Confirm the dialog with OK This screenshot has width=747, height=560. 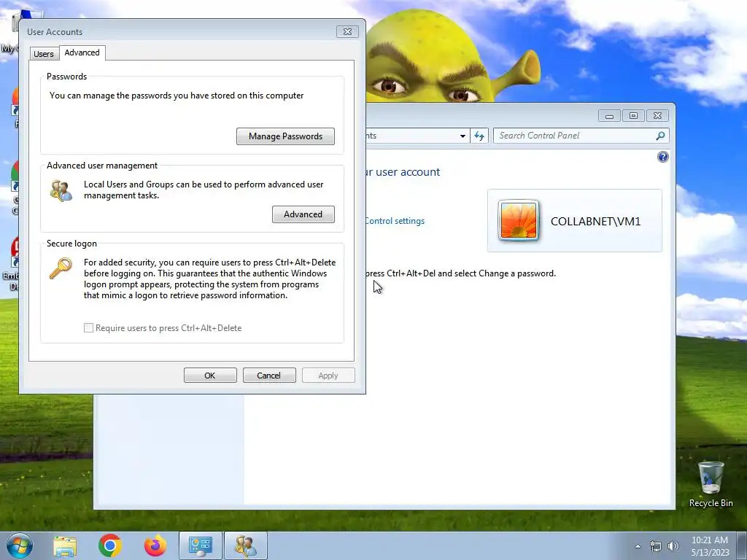pos(210,376)
